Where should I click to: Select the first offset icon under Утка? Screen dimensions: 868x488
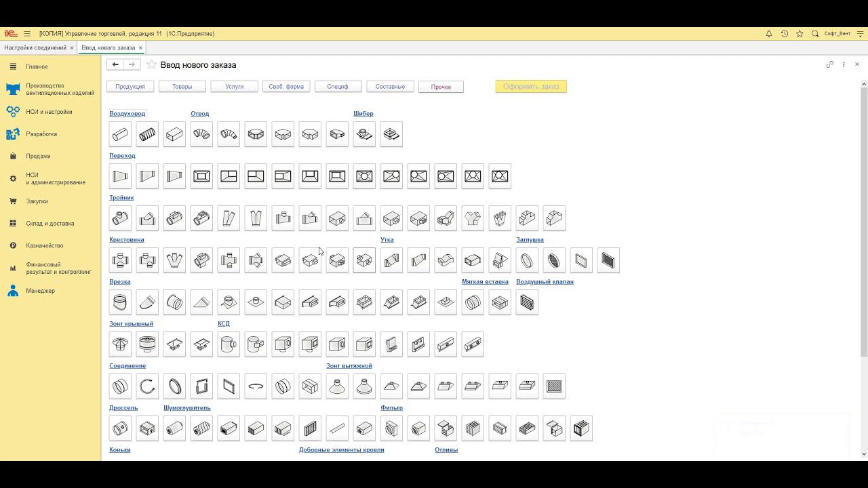coord(391,260)
